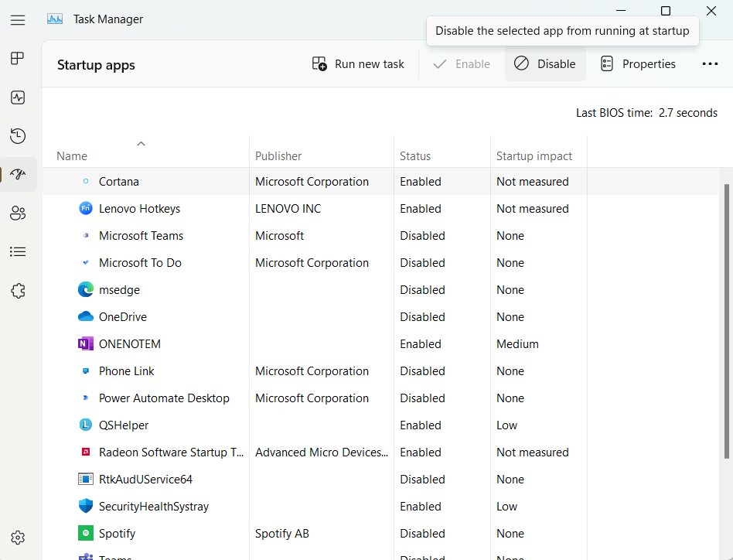733x560 pixels.
Task: Open the three-dot more options menu
Action: point(710,64)
